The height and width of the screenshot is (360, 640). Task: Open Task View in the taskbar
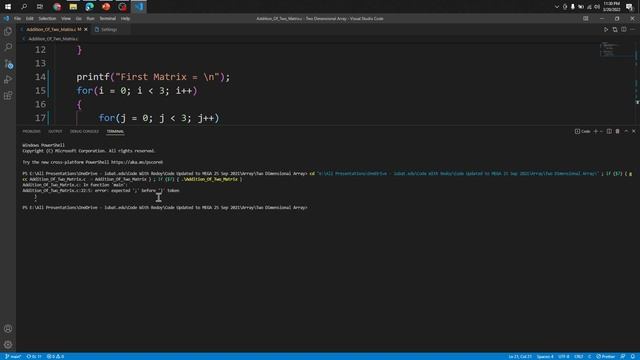(40, 7)
